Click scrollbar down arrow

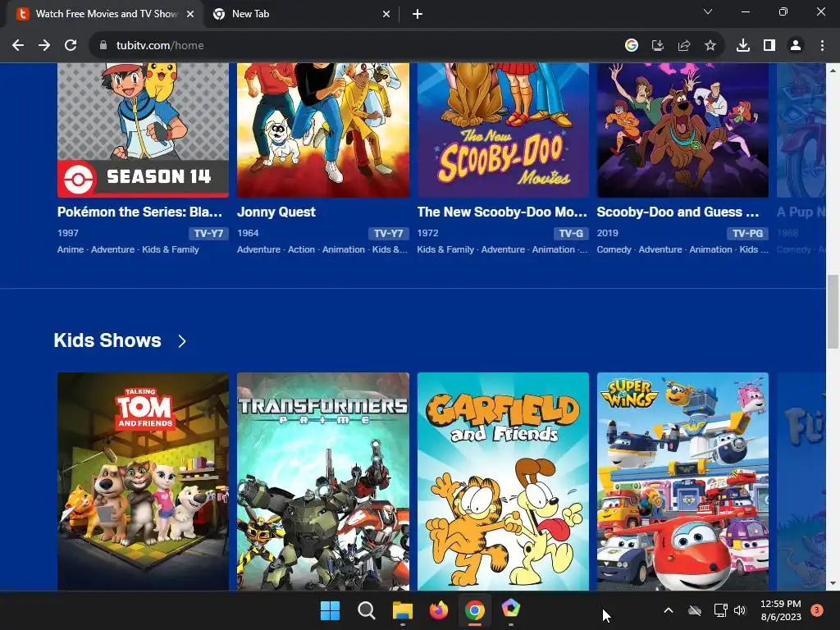click(833, 584)
